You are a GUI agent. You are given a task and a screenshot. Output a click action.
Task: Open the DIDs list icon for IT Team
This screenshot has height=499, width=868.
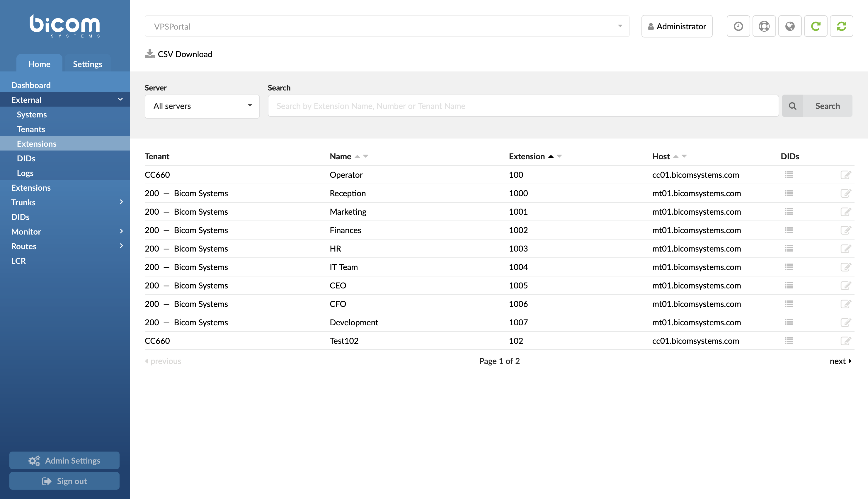coord(789,267)
